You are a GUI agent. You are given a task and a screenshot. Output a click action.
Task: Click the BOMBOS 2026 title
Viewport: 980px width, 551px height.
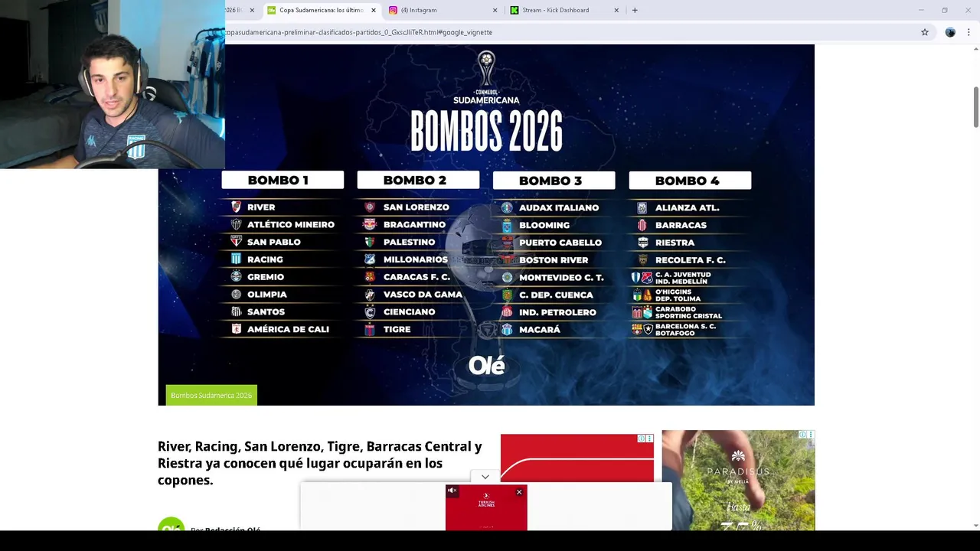tap(486, 131)
